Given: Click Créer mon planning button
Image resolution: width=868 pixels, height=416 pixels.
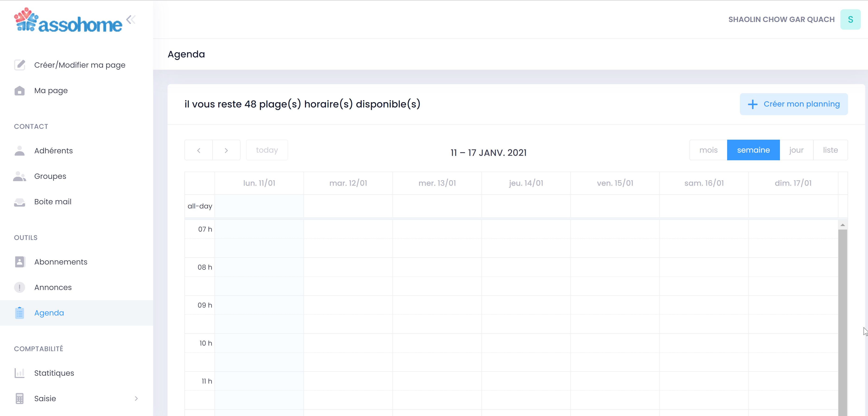Looking at the screenshot, I should [794, 104].
